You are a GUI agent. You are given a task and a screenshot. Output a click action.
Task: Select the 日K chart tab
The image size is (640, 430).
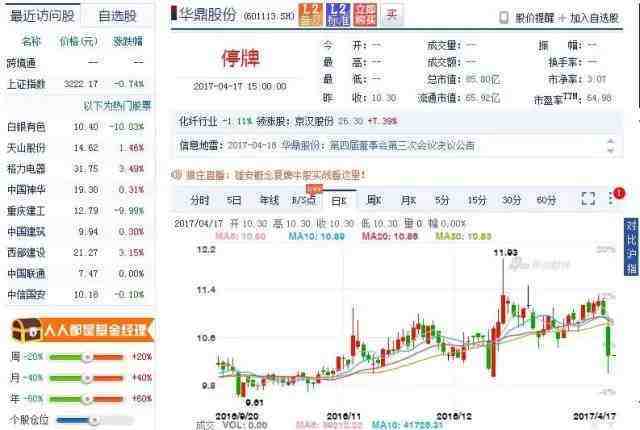click(339, 200)
